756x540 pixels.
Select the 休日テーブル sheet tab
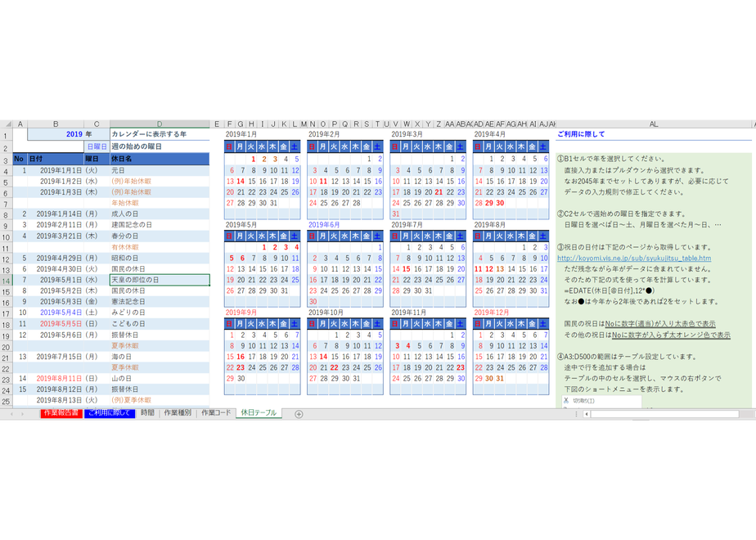pyautogui.click(x=259, y=412)
